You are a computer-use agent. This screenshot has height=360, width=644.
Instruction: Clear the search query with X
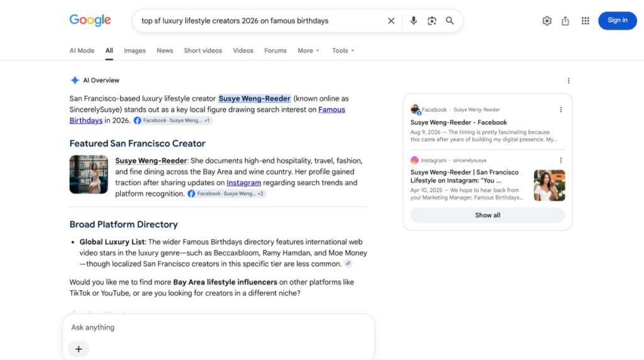391,21
